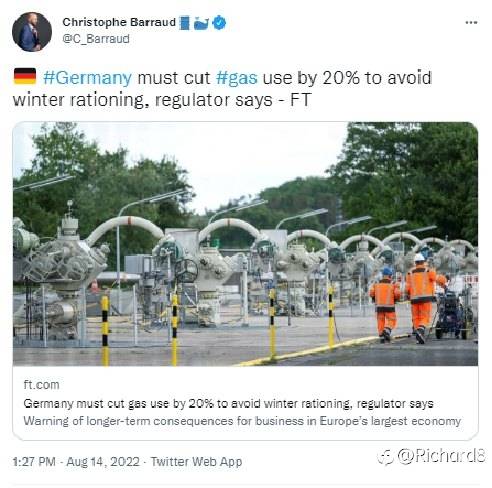Screen dimensions: 492x488
Task: Open the 1:27 PM tweet timestamp
Action: pos(34,462)
